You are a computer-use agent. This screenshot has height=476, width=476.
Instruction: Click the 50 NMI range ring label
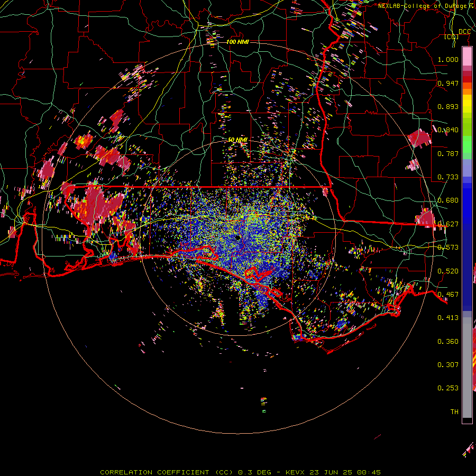pos(237,140)
